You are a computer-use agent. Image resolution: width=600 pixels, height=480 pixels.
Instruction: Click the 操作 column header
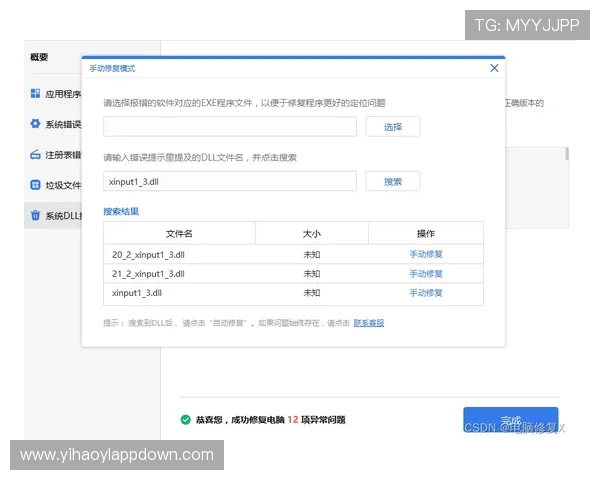[426, 233]
